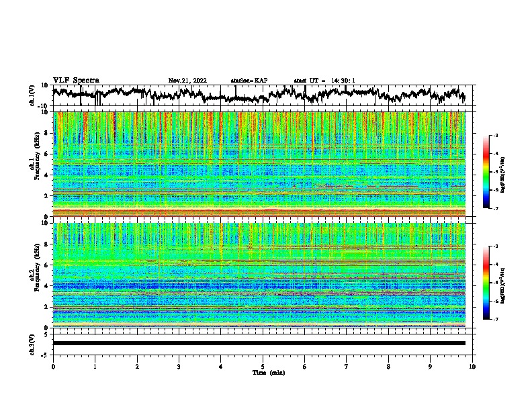
Task: Click the start UT 14:30:1 text
Action: [x=324, y=81]
